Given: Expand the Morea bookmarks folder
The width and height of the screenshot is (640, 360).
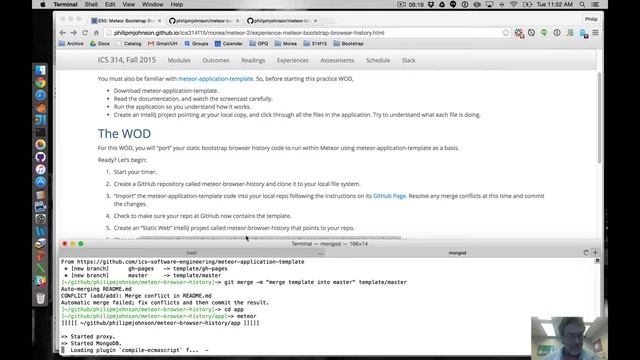Looking at the screenshot, I should click(x=286, y=43).
